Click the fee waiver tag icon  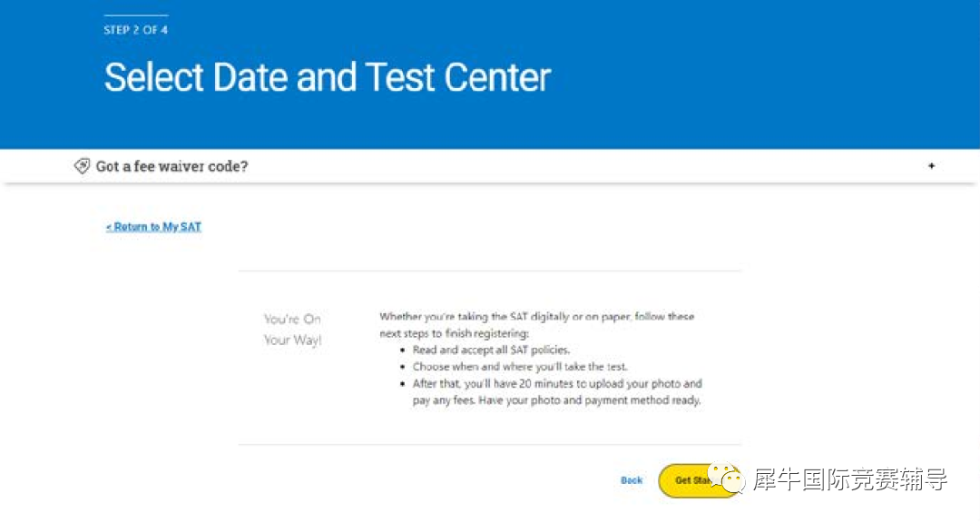[82, 166]
